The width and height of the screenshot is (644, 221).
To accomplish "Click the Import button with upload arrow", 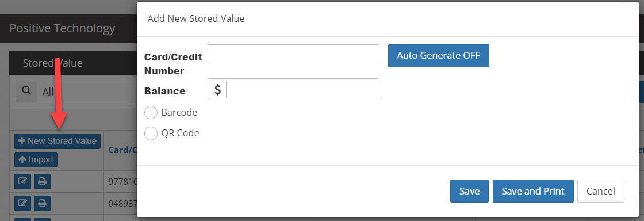I will point(36,159).
